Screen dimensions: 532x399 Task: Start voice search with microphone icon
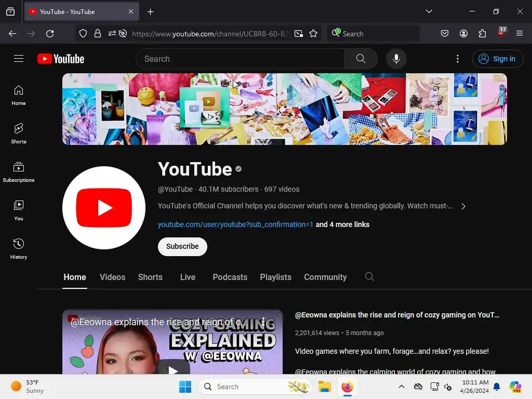pyautogui.click(x=396, y=59)
